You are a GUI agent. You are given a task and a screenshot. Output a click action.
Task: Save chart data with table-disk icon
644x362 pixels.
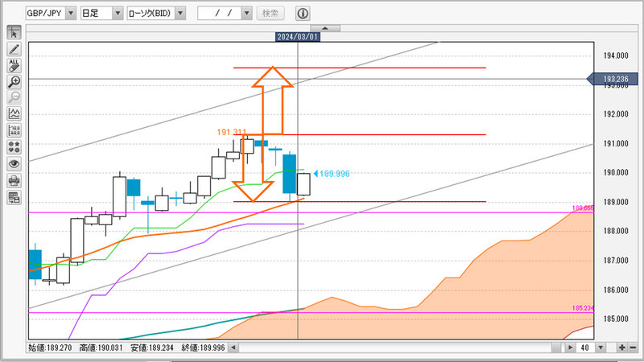click(x=14, y=197)
